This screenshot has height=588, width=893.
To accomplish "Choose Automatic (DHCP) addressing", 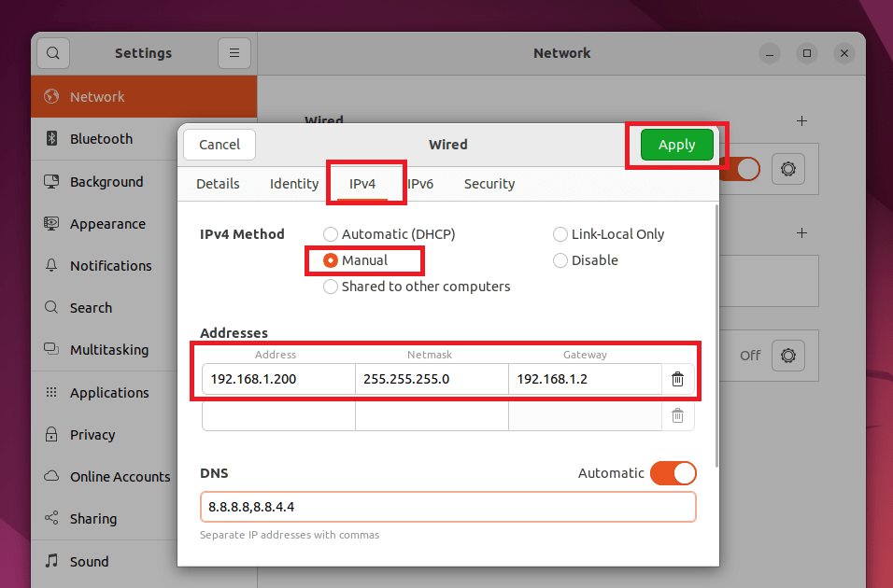I will [x=331, y=234].
